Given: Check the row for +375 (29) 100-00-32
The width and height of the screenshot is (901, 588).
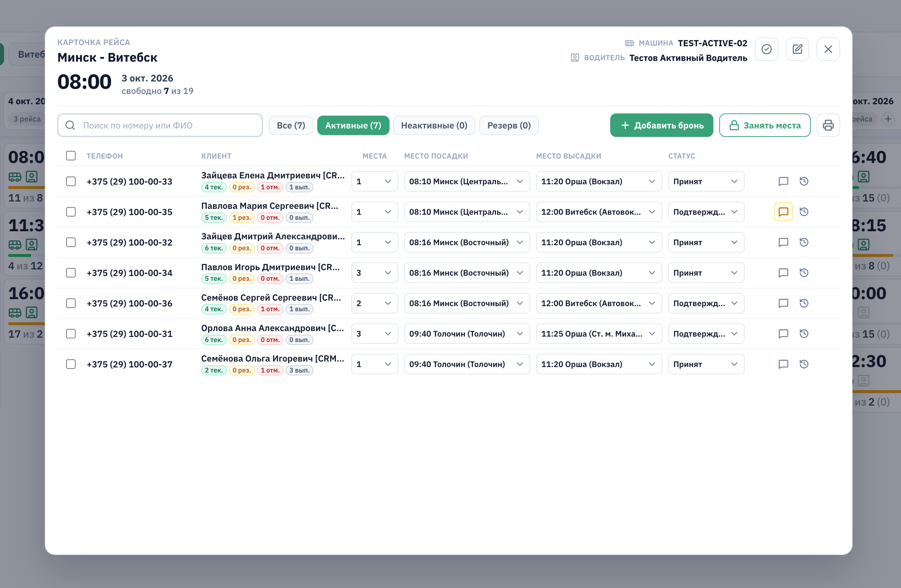Looking at the screenshot, I should (x=71, y=242).
